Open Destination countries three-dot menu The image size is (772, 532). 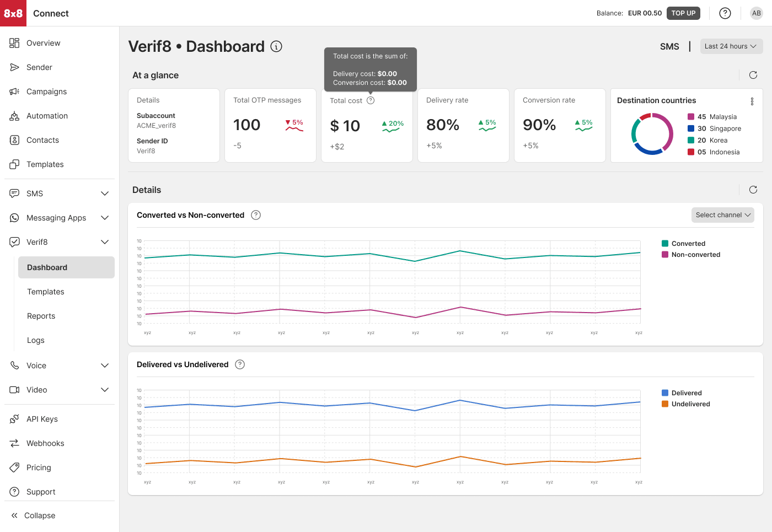point(752,101)
